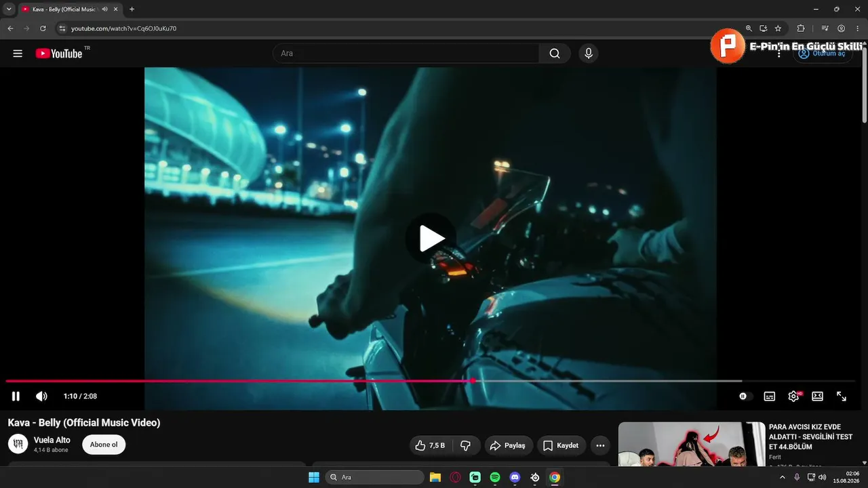This screenshot has height=488, width=868.
Task: Open Spotify from the taskbar
Action: coord(495,477)
